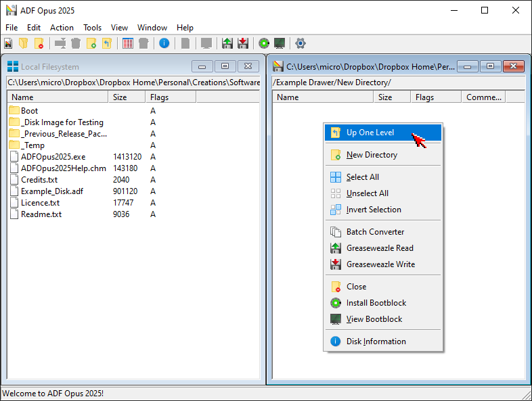The height and width of the screenshot is (401, 532).
Task: Click the Comme... column header in ADF window
Action: point(483,97)
